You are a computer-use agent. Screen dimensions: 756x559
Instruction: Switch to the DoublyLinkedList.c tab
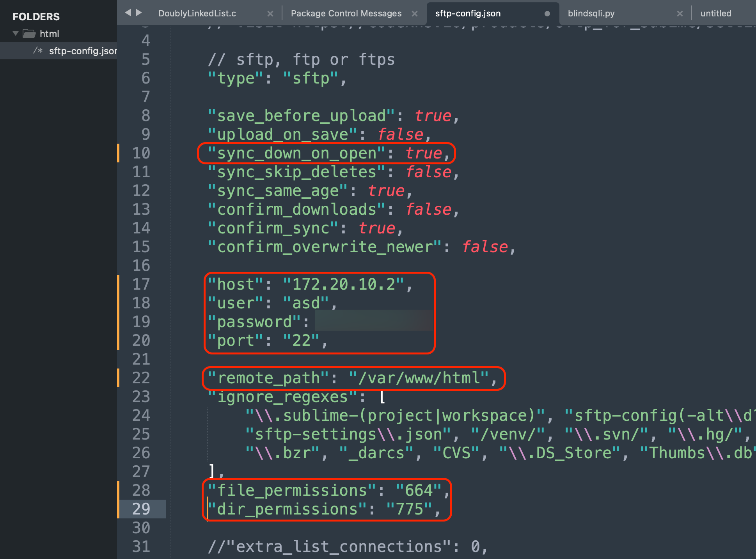point(197,14)
